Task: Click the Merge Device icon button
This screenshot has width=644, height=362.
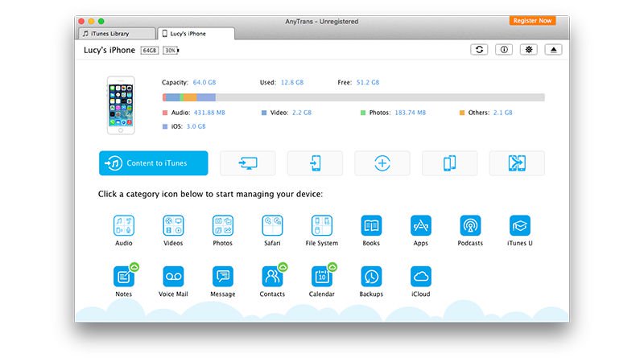Action: [x=517, y=163]
